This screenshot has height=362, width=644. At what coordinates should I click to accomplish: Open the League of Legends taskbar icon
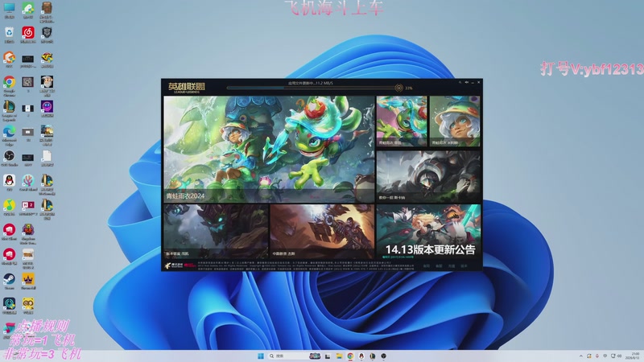373,356
